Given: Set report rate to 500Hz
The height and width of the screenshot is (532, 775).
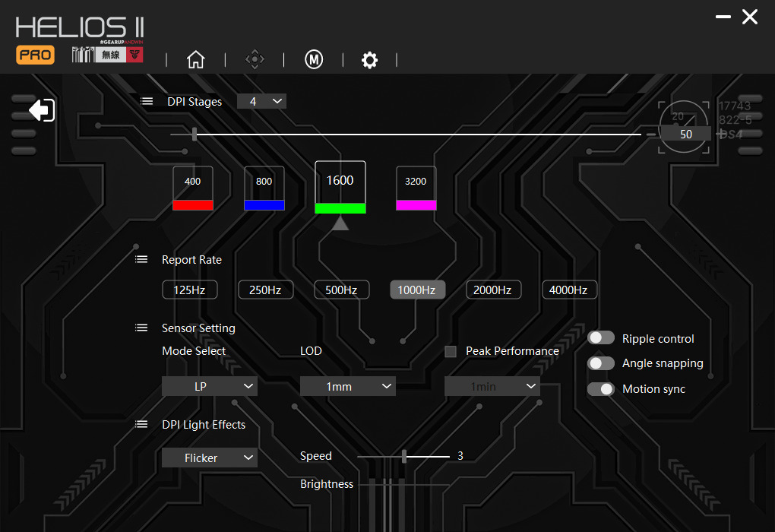Looking at the screenshot, I should tap(342, 290).
